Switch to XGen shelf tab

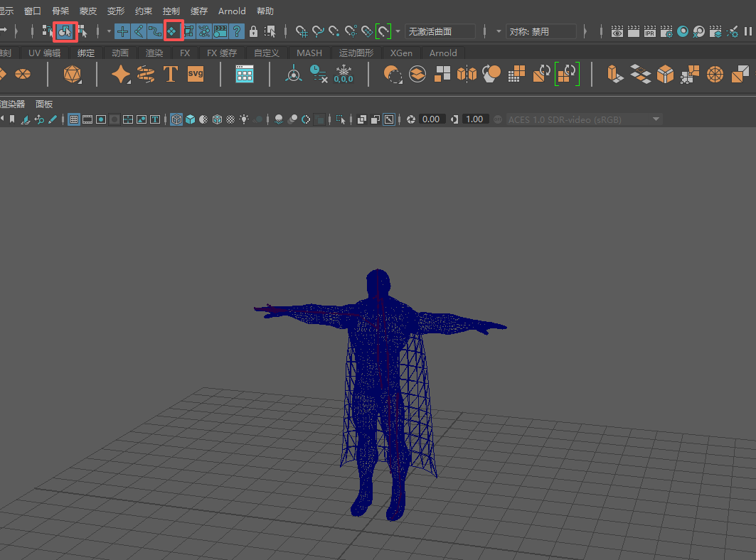click(401, 53)
